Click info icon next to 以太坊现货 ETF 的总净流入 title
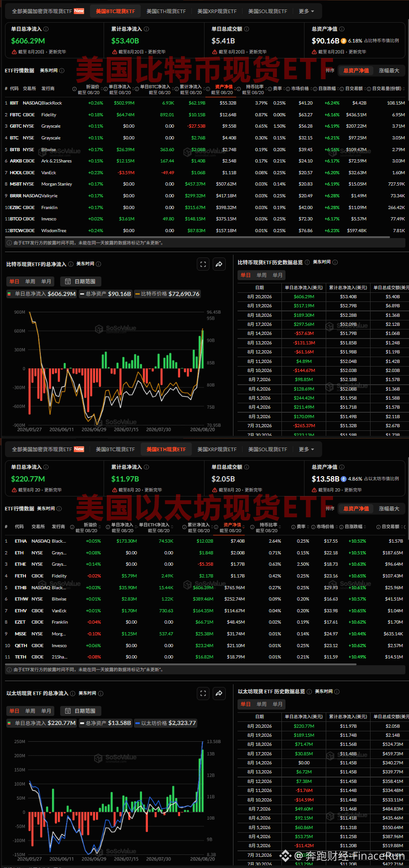This screenshot has width=409, height=868. point(73,693)
